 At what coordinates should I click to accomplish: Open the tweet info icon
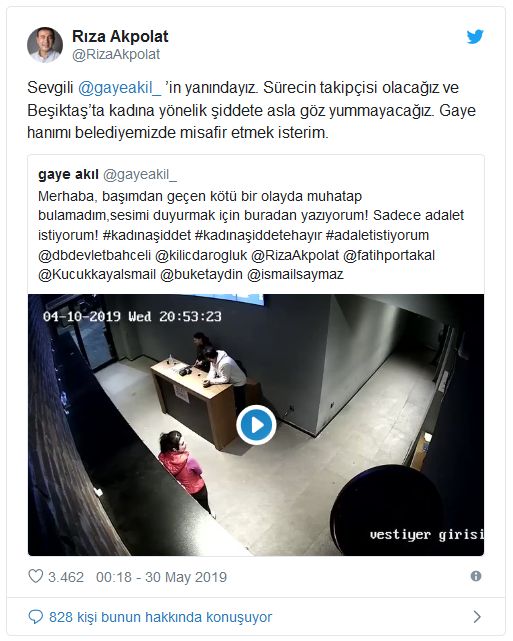coord(476,576)
